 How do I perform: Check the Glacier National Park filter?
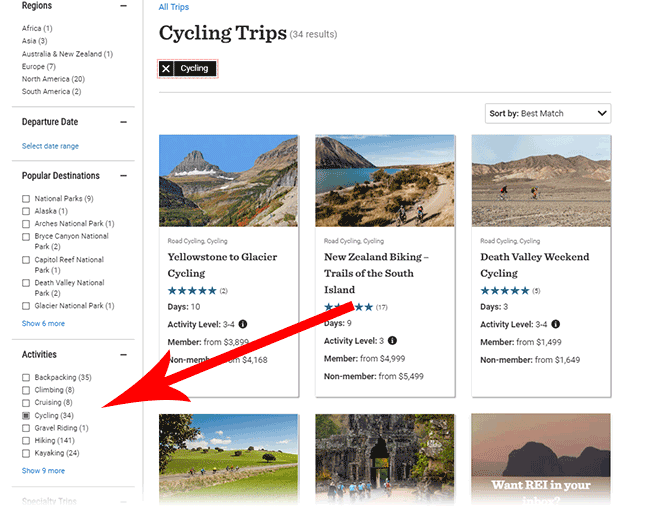(26, 306)
